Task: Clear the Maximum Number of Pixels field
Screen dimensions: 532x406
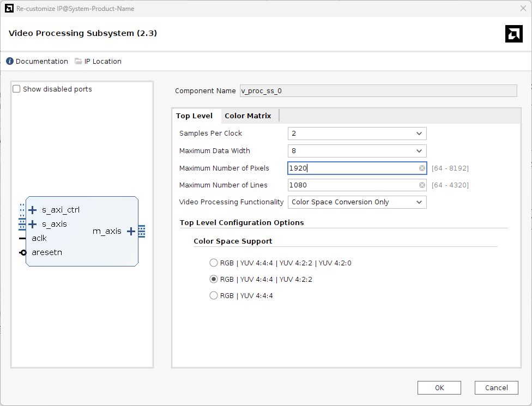Action: point(422,168)
